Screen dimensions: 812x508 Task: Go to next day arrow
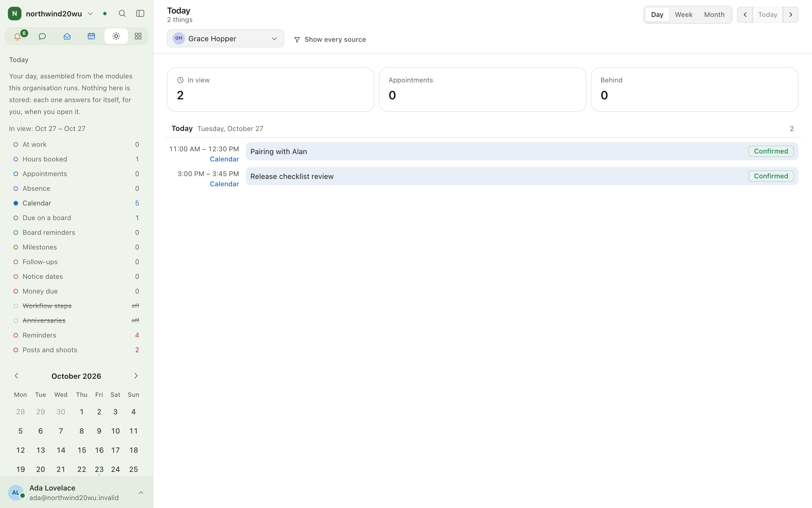pos(791,15)
